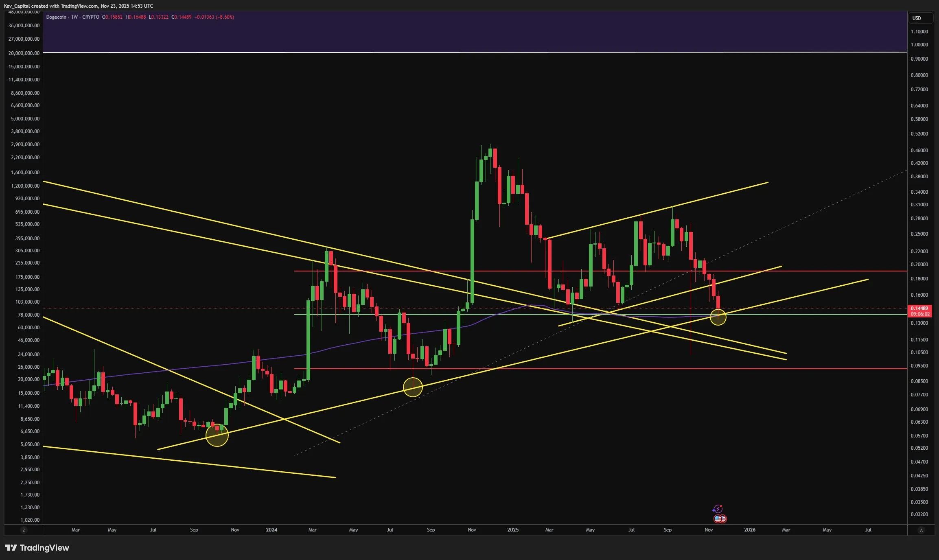The height and width of the screenshot is (560, 939).
Task: Select 2025 on the time axis
Action: [x=512, y=530]
